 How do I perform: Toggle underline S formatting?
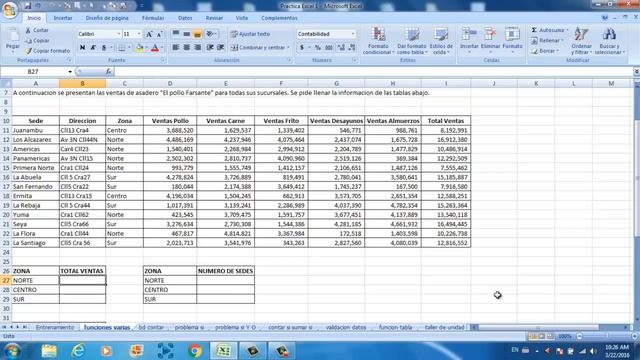104,48
